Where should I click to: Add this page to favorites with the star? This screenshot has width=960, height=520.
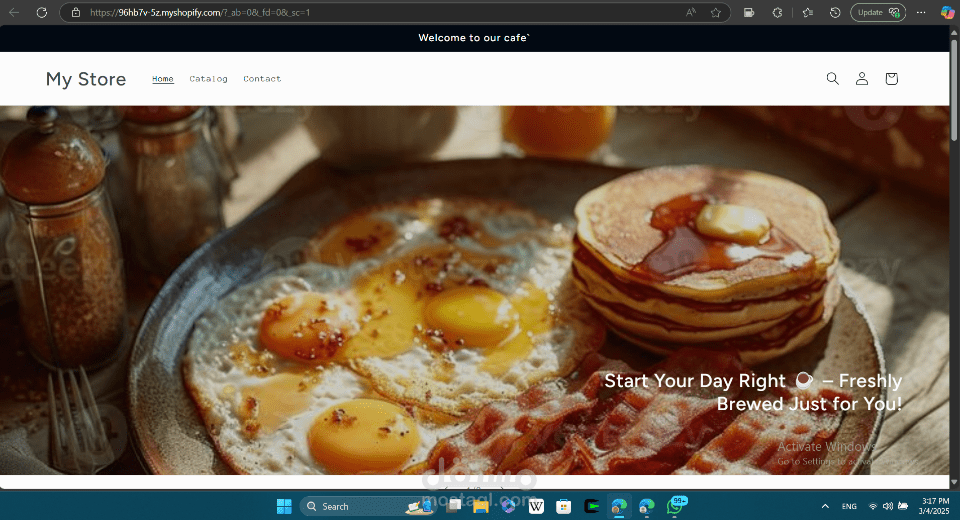coord(716,12)
